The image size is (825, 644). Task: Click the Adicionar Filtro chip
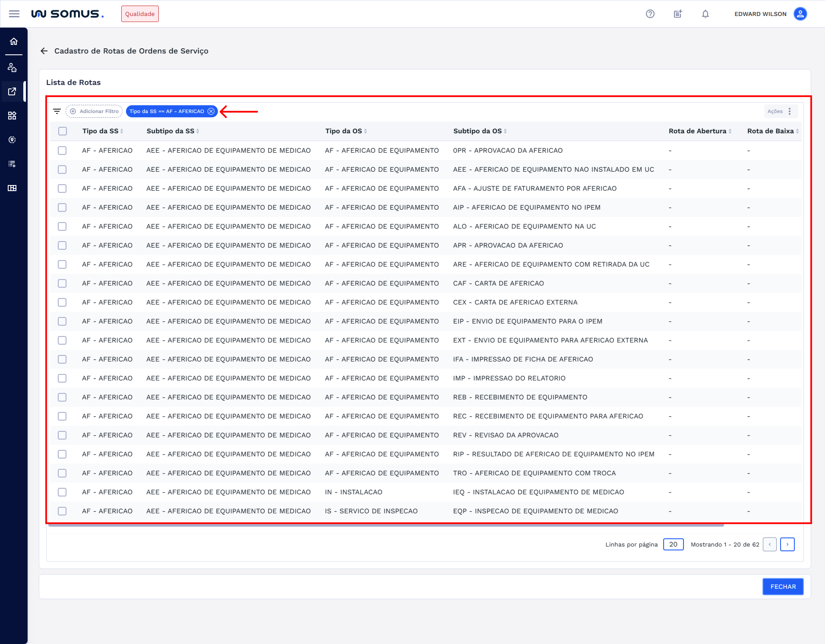tap(94, 112)
